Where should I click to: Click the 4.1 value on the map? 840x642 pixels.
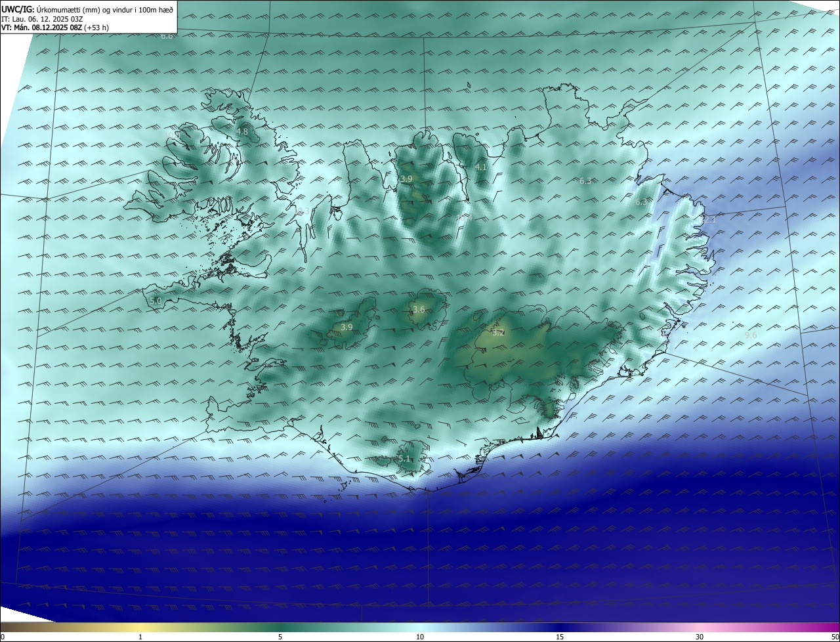pos(481,167)
